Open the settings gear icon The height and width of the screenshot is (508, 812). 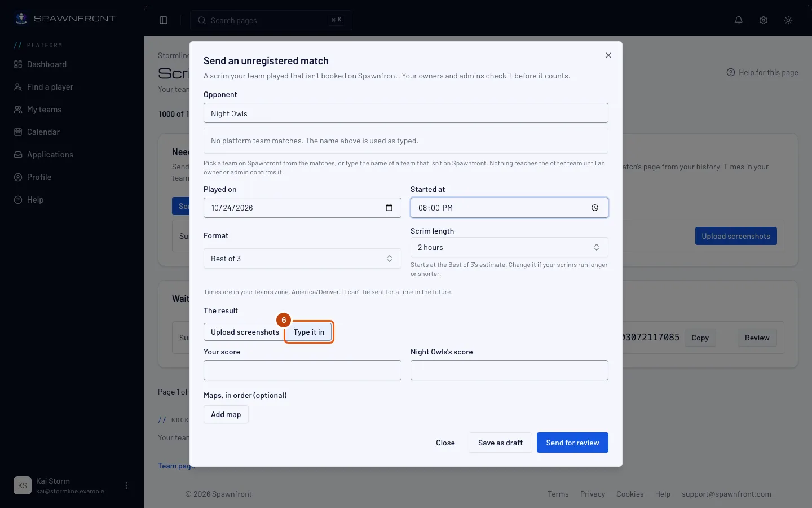coord(764,20)
